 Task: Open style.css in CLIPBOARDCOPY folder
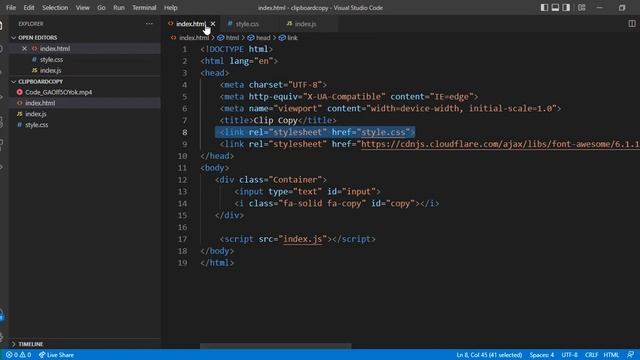[x=37, y=125]
